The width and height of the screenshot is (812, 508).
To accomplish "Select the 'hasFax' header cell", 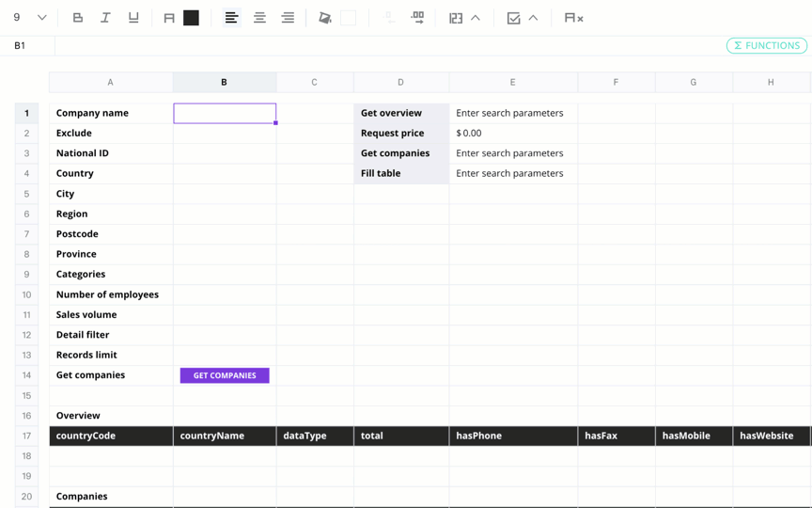I will click(x=617, y=436).
